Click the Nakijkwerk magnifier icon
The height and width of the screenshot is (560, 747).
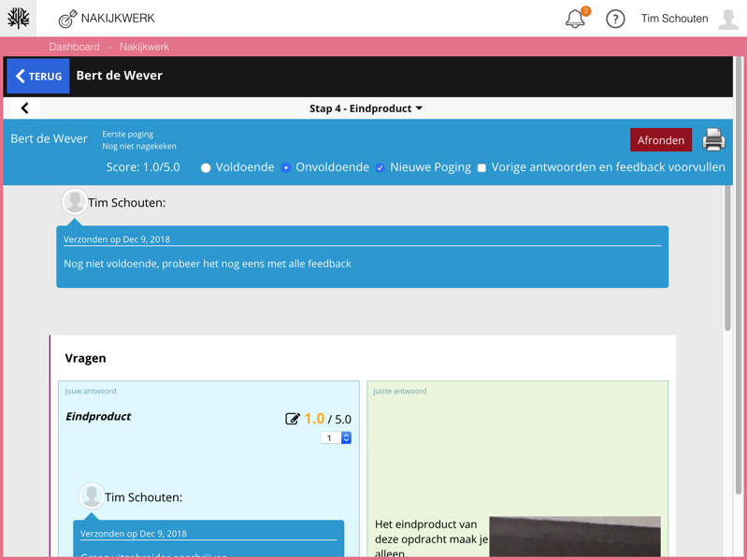(x=67, y=19)
